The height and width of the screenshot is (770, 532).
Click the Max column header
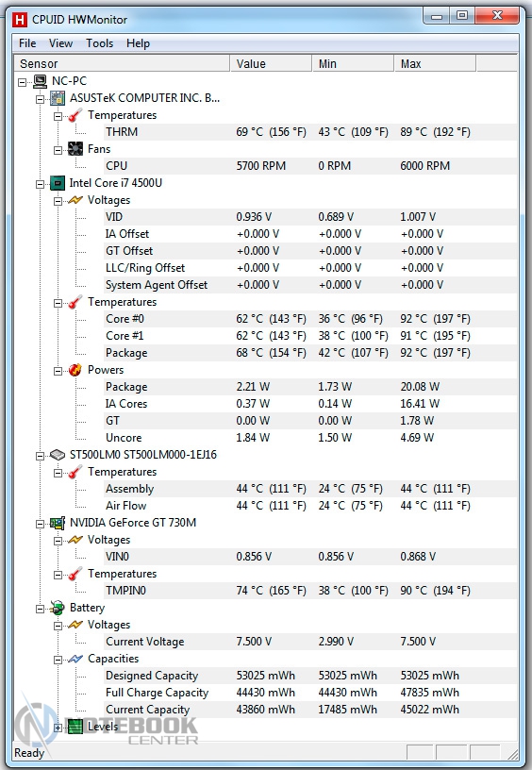coord(435,64)
